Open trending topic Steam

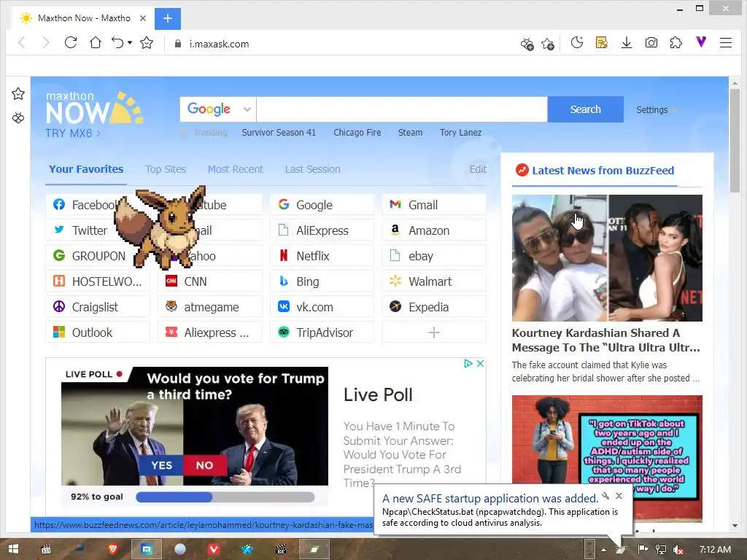coord(410,133)
